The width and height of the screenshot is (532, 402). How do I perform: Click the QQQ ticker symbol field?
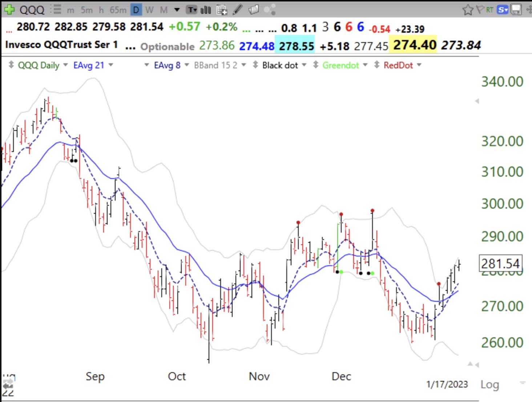[32, 10]
